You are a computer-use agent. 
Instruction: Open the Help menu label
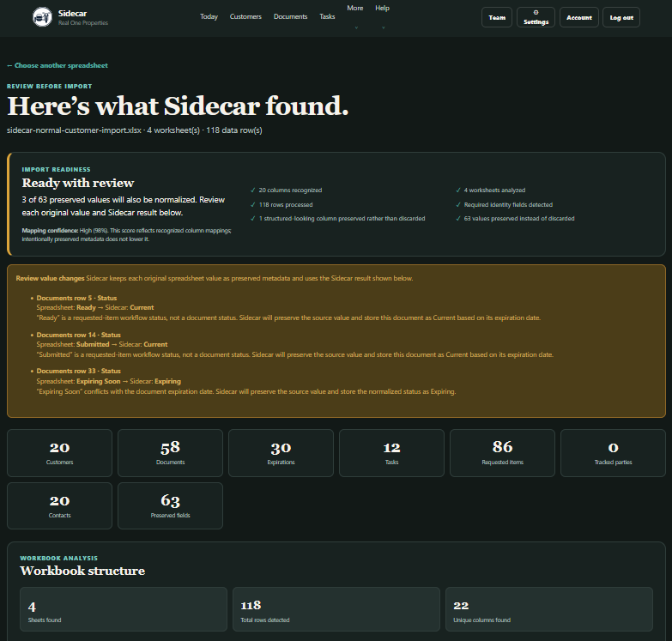point(382,8)
